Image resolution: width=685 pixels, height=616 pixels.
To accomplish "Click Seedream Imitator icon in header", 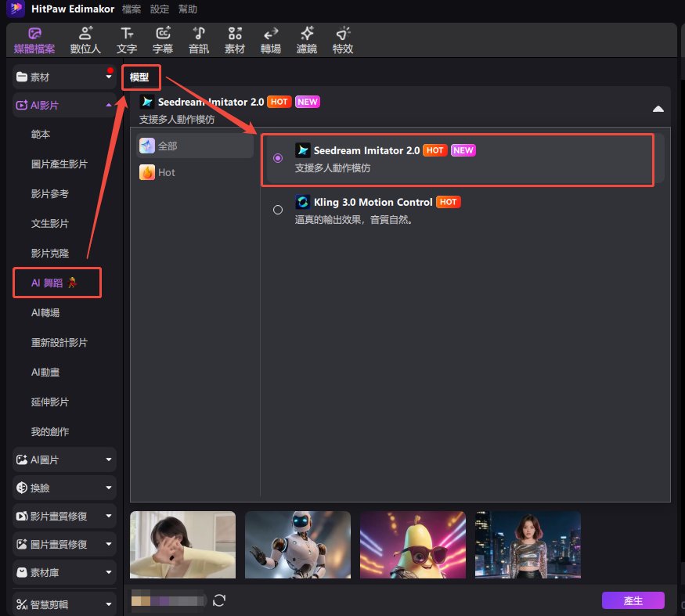I will tap(147, 102).
